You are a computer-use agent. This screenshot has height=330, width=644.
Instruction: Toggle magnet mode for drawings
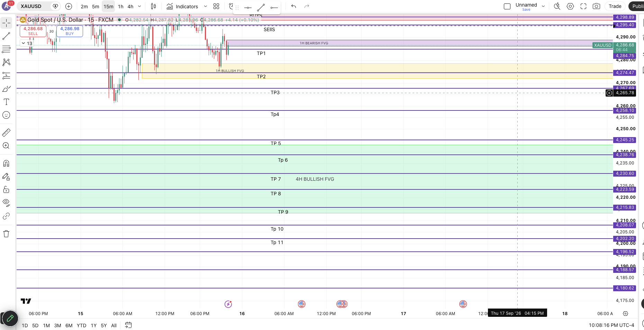click(x=6, y=163)
